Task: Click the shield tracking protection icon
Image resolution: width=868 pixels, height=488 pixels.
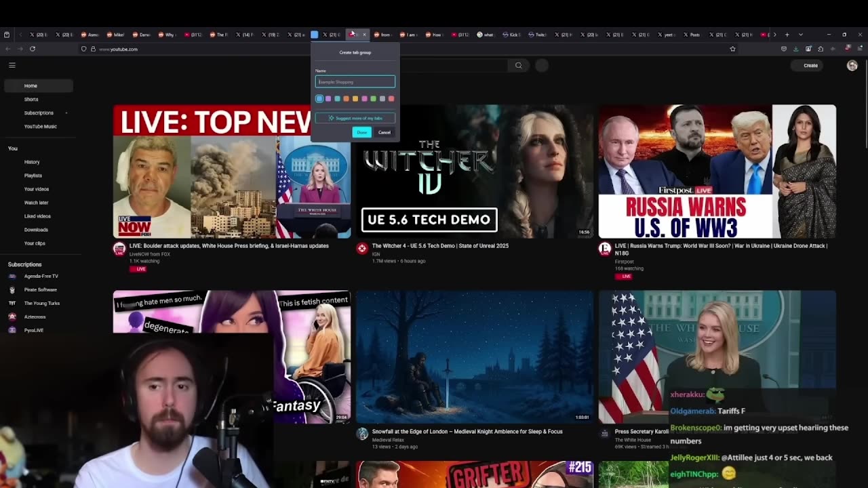Action: [x=84, y=49]
